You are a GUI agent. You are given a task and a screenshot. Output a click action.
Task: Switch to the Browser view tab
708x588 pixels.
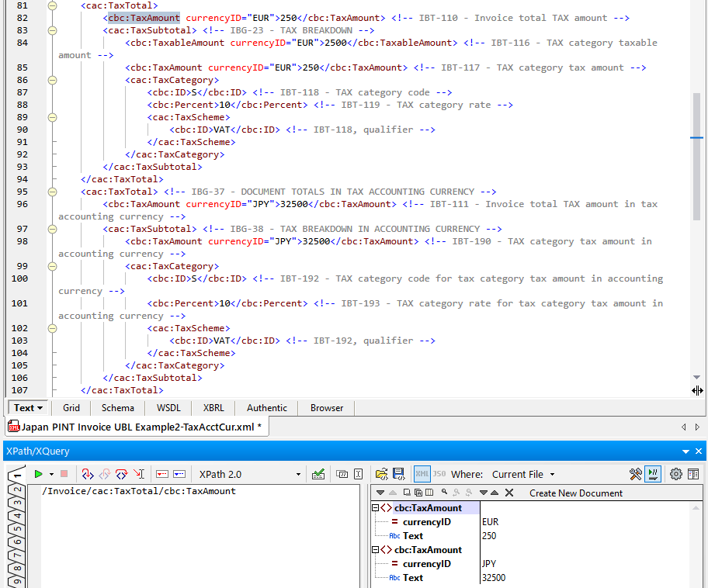click(327, 408)
